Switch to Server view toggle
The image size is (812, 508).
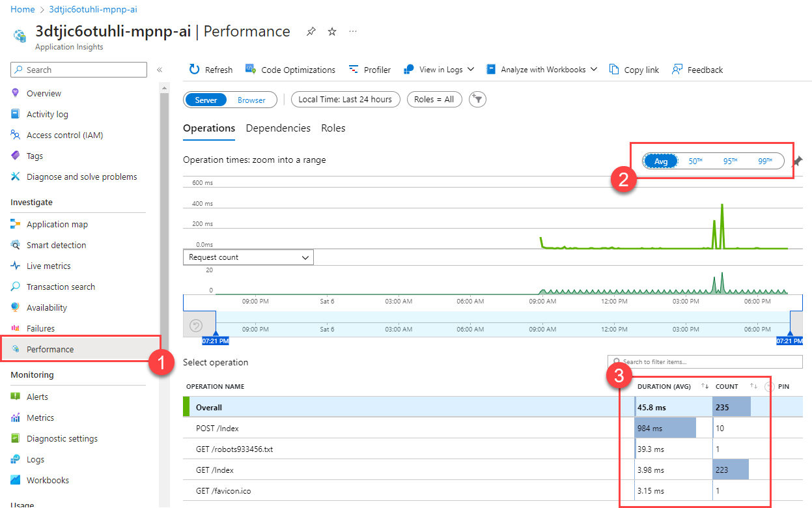point(206,100)
